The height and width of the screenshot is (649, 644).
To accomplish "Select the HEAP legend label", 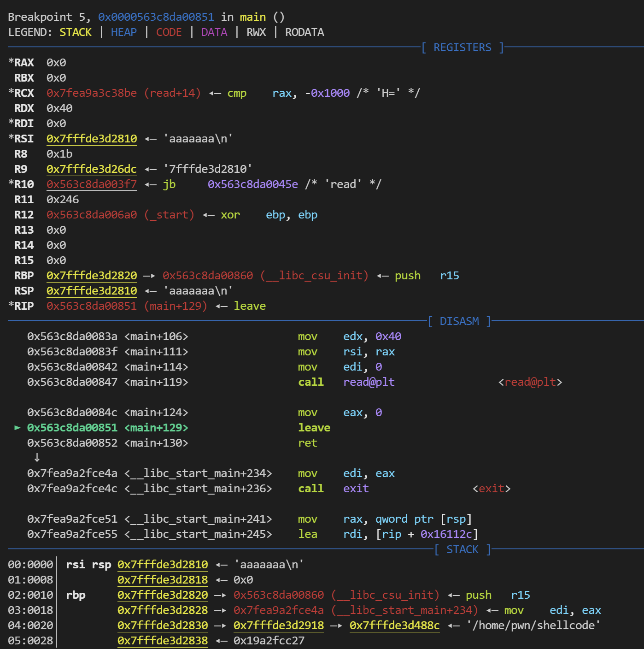I will [124, 32].
